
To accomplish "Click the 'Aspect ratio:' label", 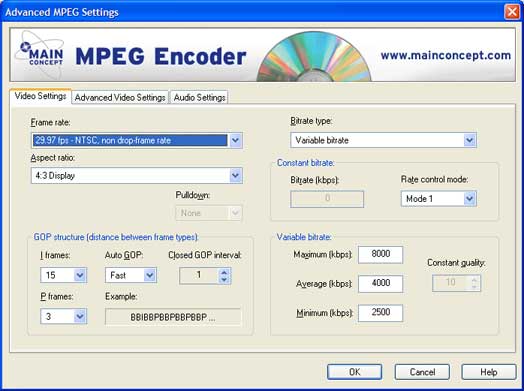I will click(x=52, y=157).
